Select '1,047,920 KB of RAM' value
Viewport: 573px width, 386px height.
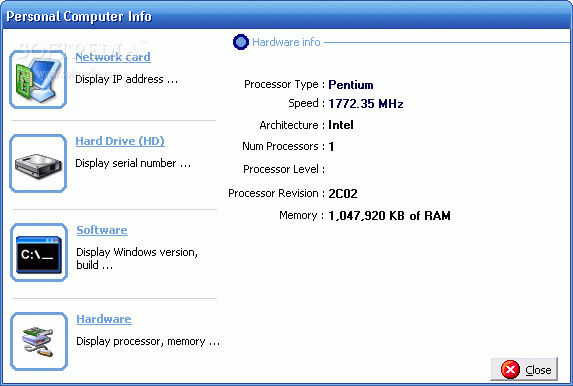[x=389, y=216]
